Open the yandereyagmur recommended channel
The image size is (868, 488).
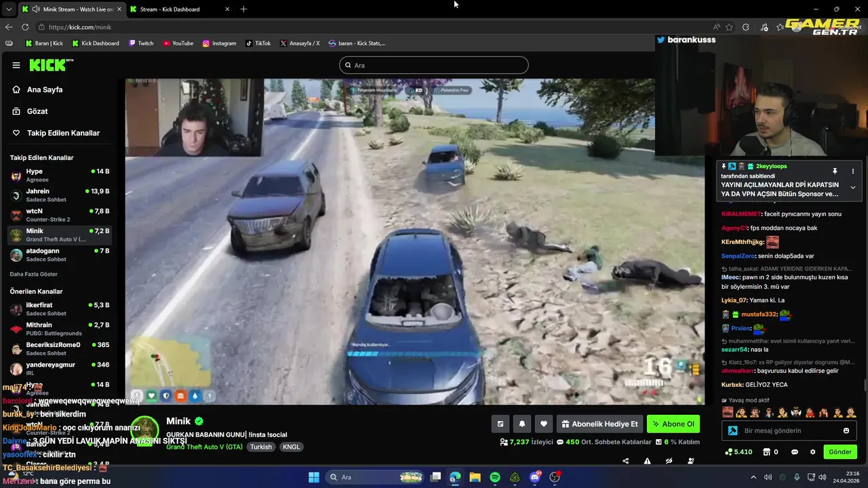click(x=60, y=369)
